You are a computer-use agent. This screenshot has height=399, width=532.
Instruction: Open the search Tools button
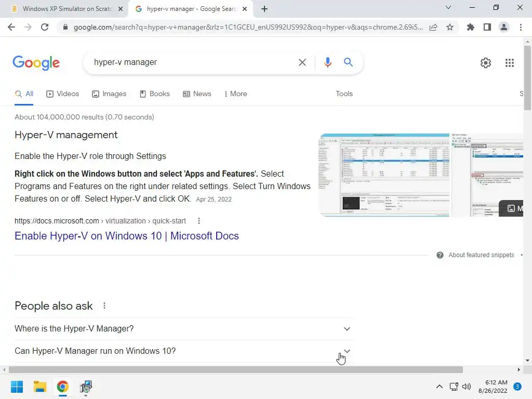click(344, 94)
